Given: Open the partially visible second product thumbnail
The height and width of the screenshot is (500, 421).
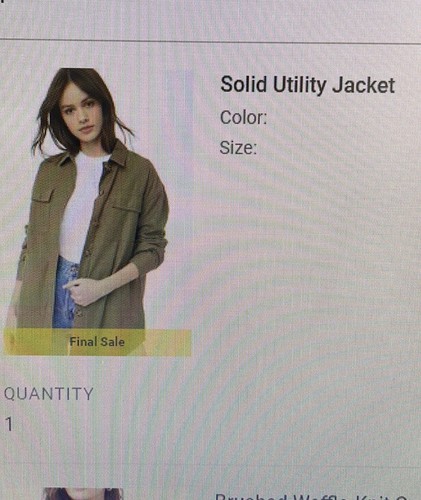Looking at the screenshot, I should tap(83, 494).
